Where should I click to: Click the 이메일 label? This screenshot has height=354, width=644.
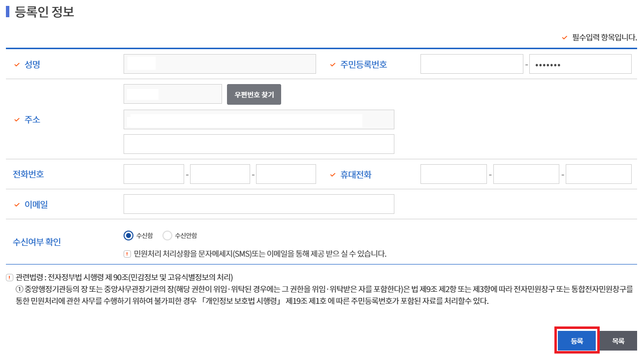[36, 205]
